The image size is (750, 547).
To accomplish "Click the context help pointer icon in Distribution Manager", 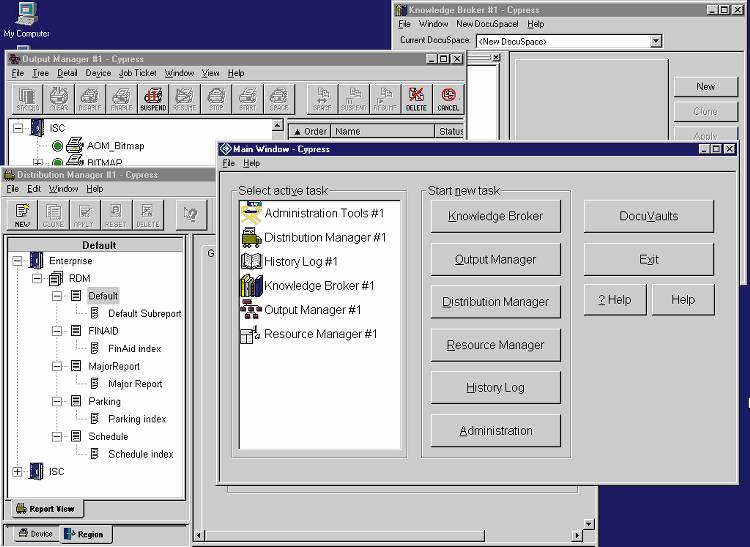I will 191,215.
